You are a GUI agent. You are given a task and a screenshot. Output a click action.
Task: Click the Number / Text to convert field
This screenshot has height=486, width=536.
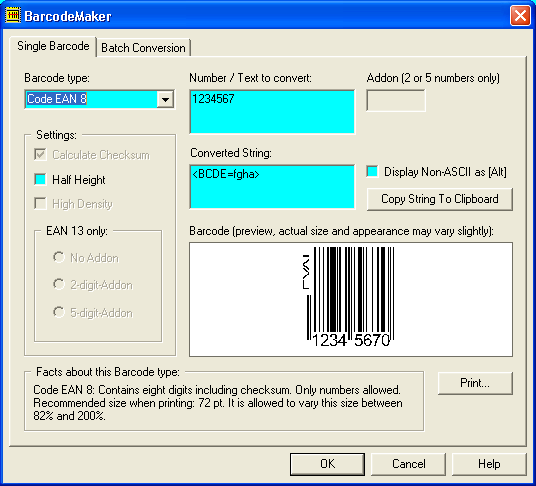tap(272, 112)
